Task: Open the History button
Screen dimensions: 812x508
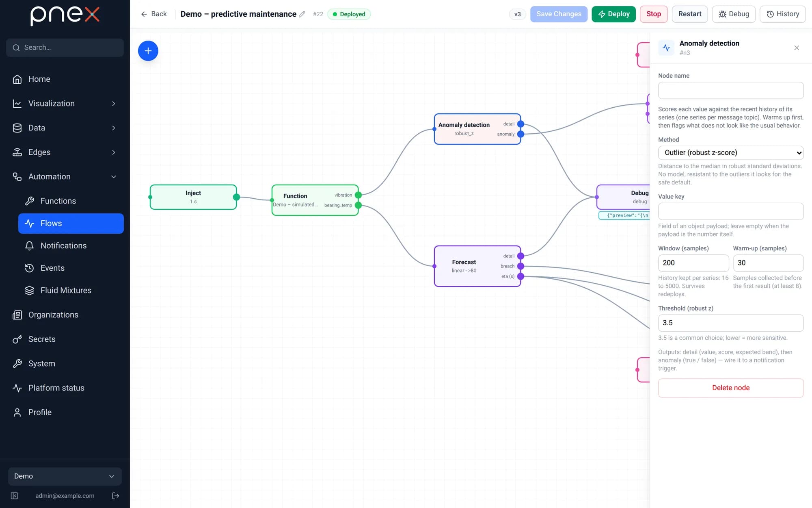Action: click(x=783, y=14)
